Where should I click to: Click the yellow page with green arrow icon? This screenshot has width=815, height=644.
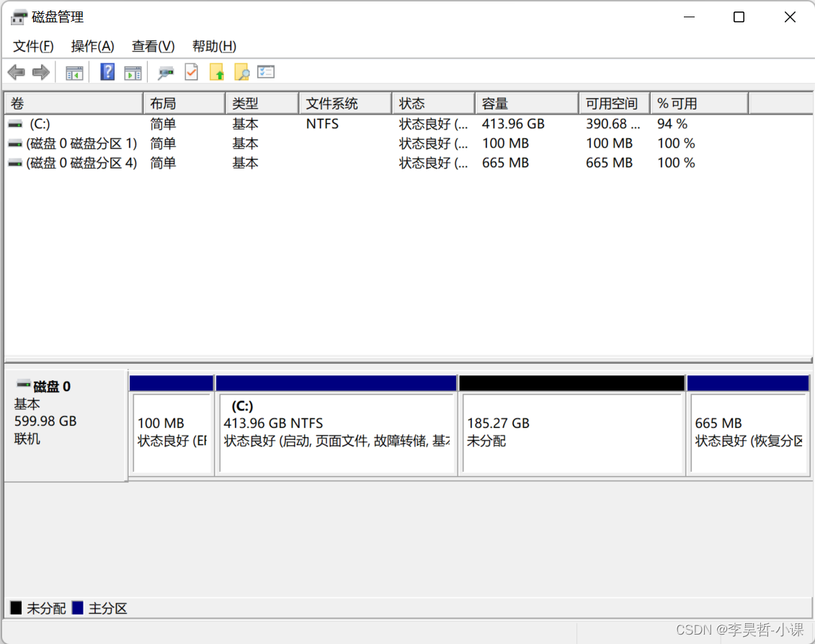217,72
